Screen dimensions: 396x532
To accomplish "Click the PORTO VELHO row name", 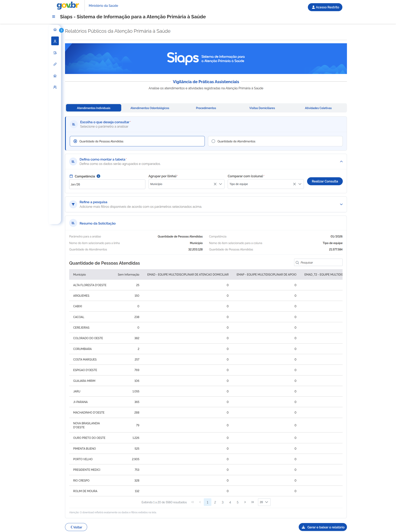I will [x=83, y=459].
